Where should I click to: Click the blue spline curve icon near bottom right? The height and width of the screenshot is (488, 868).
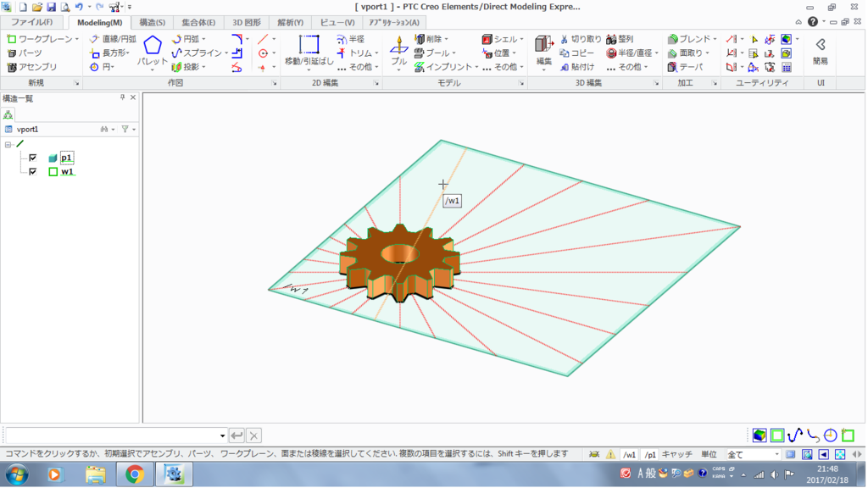click(x=795, y=435)
